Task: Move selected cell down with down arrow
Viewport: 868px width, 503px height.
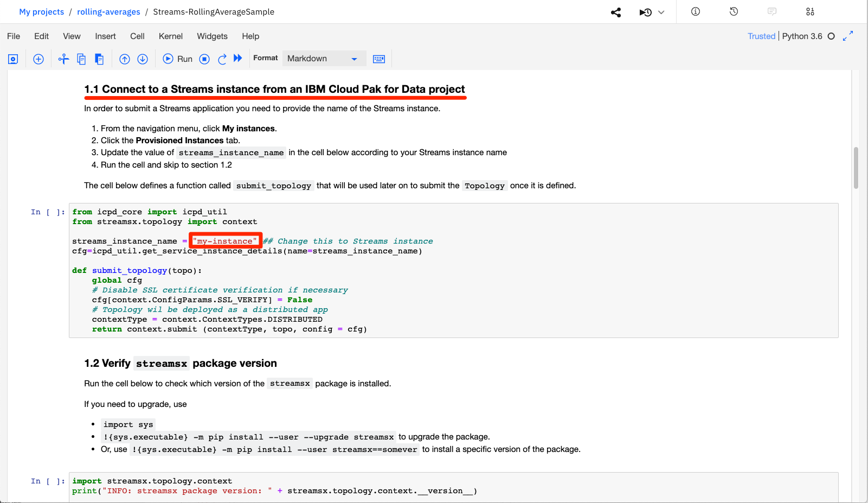Action: pos(143,59)
